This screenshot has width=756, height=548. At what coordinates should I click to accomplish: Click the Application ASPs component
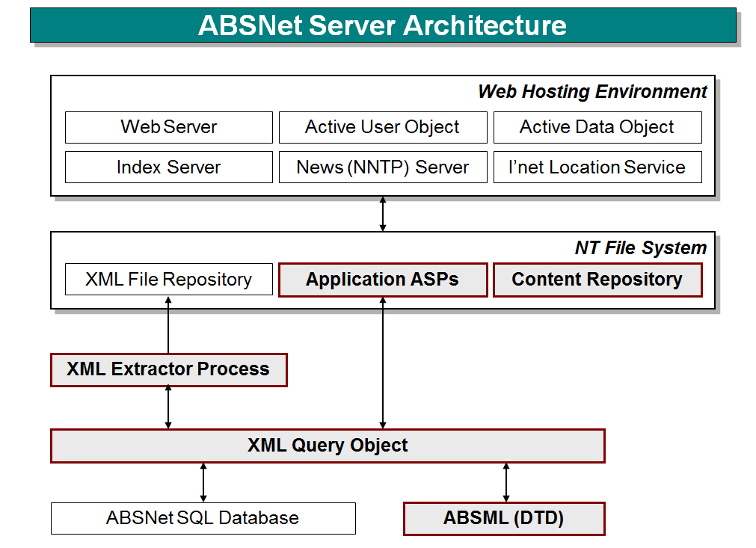pos(382,279)
